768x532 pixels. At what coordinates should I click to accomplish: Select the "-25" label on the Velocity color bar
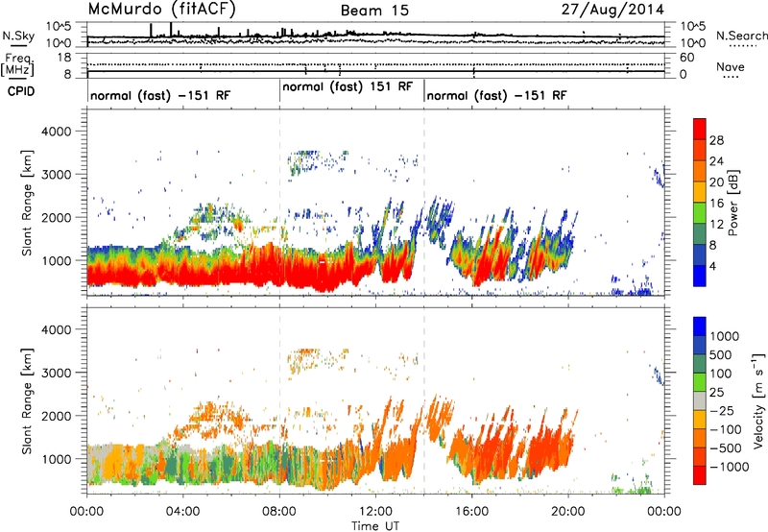point(722,411)
